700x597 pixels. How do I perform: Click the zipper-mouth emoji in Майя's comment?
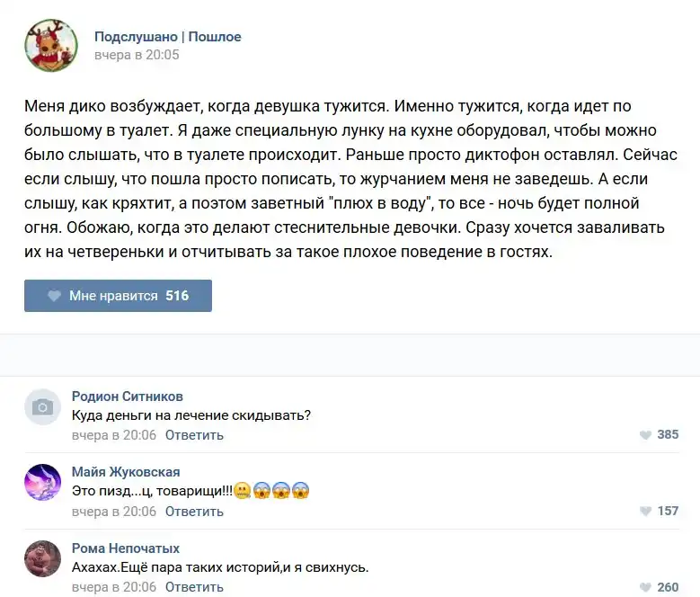[242, 492]
